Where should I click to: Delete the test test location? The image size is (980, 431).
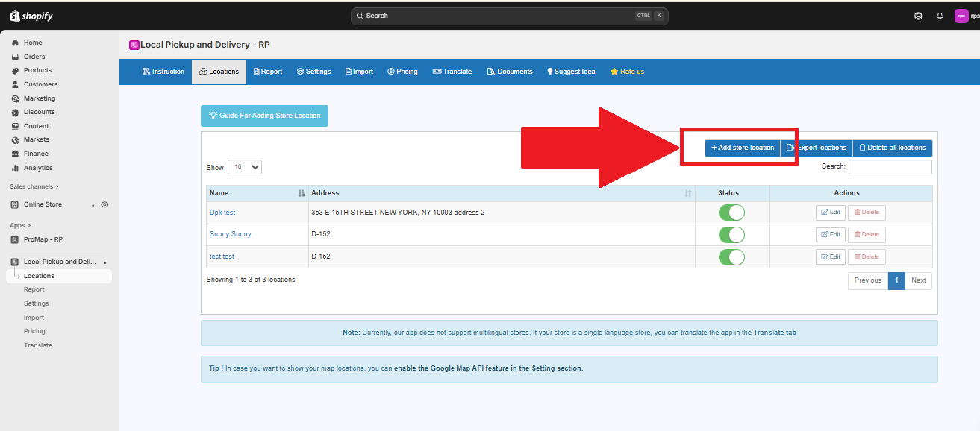point(867,257)
